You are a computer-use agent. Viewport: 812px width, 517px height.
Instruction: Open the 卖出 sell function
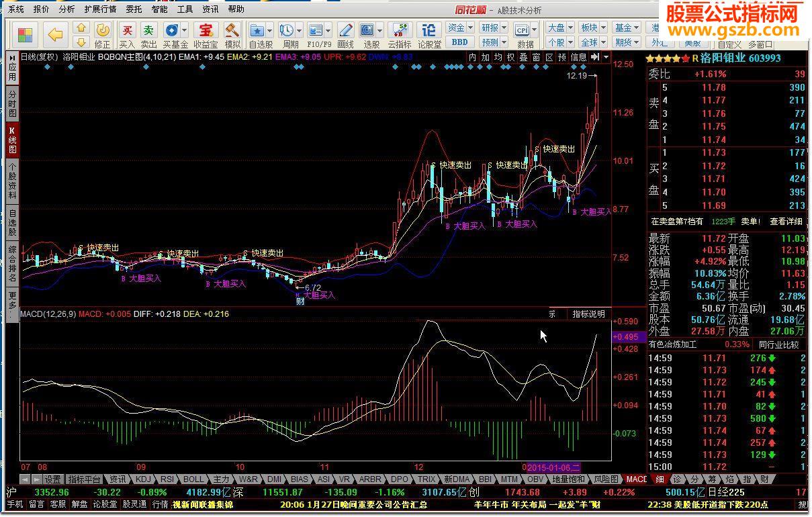tap(148, 35)
